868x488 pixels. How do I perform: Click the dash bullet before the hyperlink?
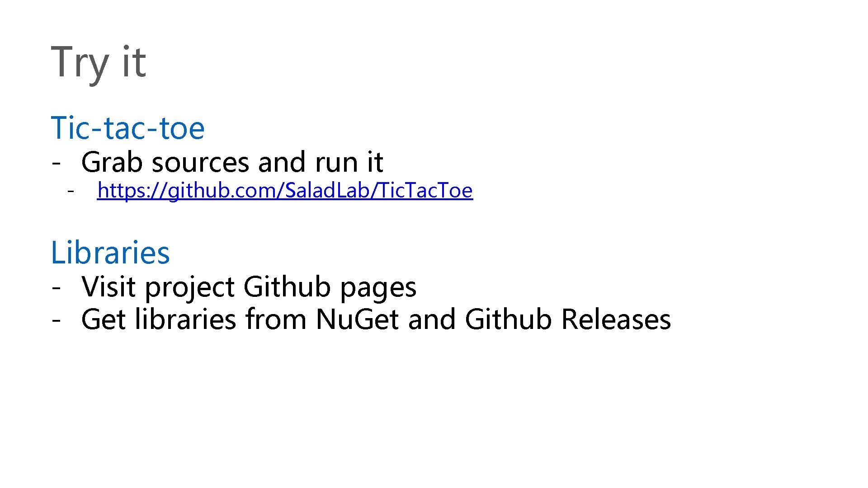tap(70, 191)
